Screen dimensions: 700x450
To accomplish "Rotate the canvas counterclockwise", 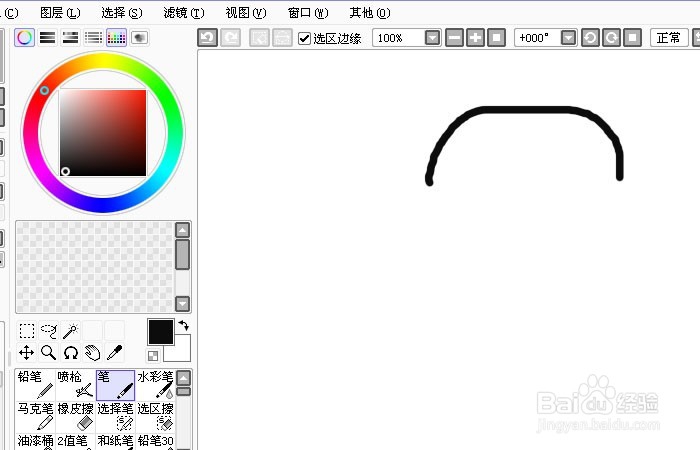I will (x=590, y=38).
